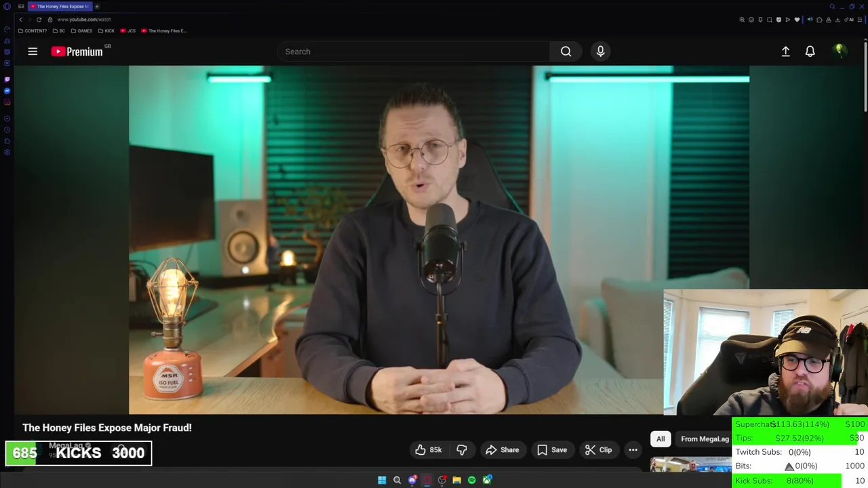Open the File Explorer taskbar icon
The width and height of the screenshot is (868, 488).
coord(456,480)
